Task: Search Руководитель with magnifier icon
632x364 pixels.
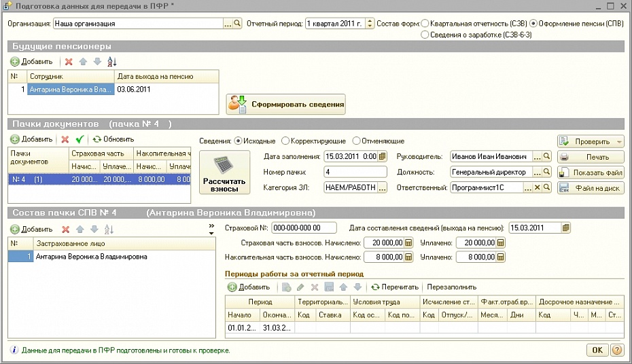Action: tap(546, 156)
